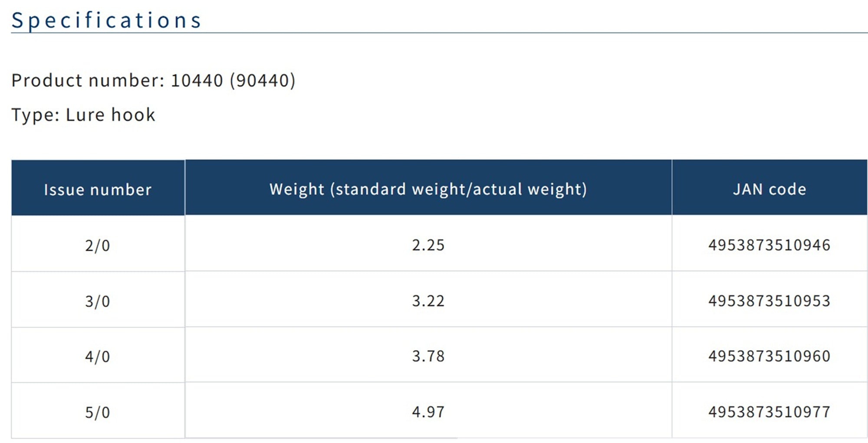Viewport: 868px width, 443px height.
Task: Click the 3.22 weight value
Action: pyautogui.click(x=428, y=301)
